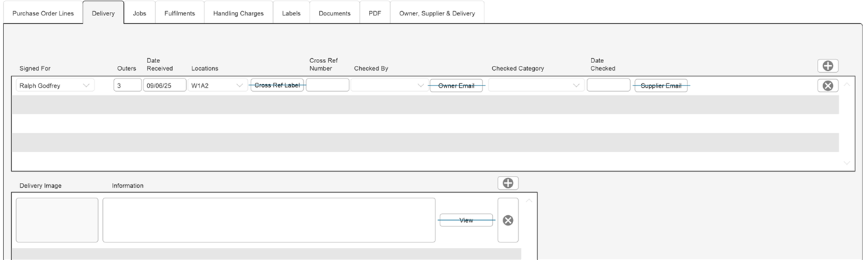Delete the delivery image row

point(508,220)
